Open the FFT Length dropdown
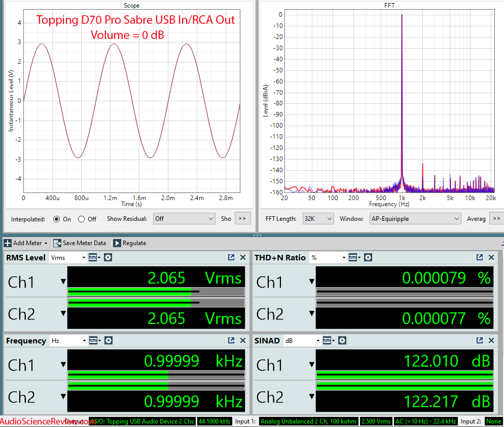Image resolution: width=504 pixels, height=427 pixels. [x=318, y=219]
